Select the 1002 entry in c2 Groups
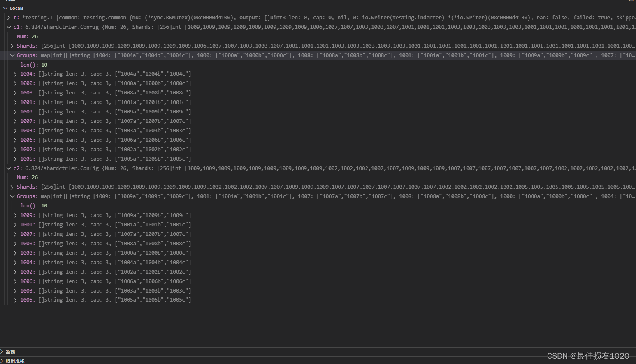This screenshot has width=636, height=364. [x=318, y=272]
